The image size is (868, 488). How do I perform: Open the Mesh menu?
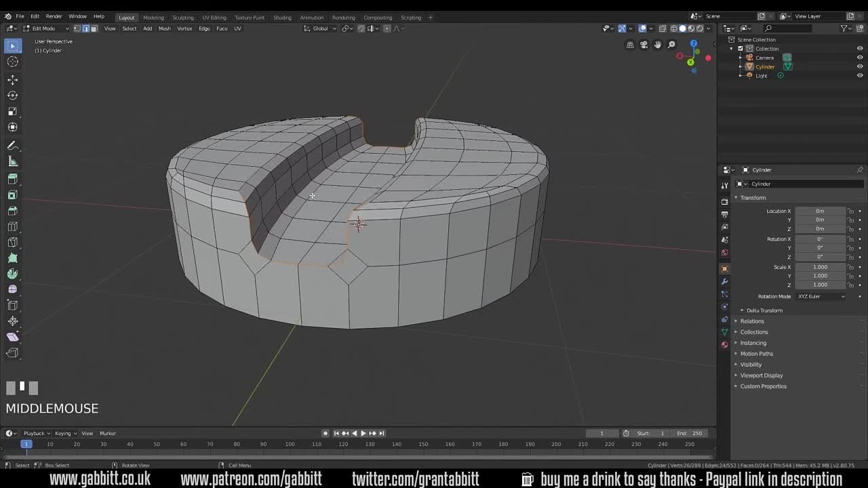[164, 28]
